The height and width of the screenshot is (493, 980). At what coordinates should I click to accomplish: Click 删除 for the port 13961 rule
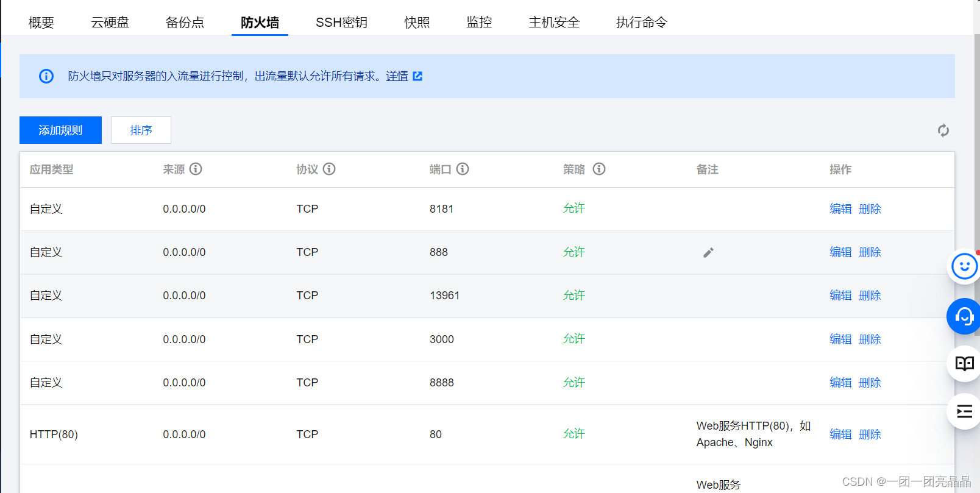(x=870, y=296)
